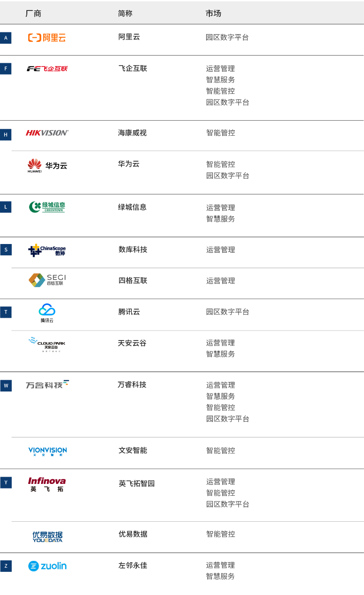Select the zuolin logo
Image resolution: width=364 pixels, height=595 pixels.
coord(47,566)
